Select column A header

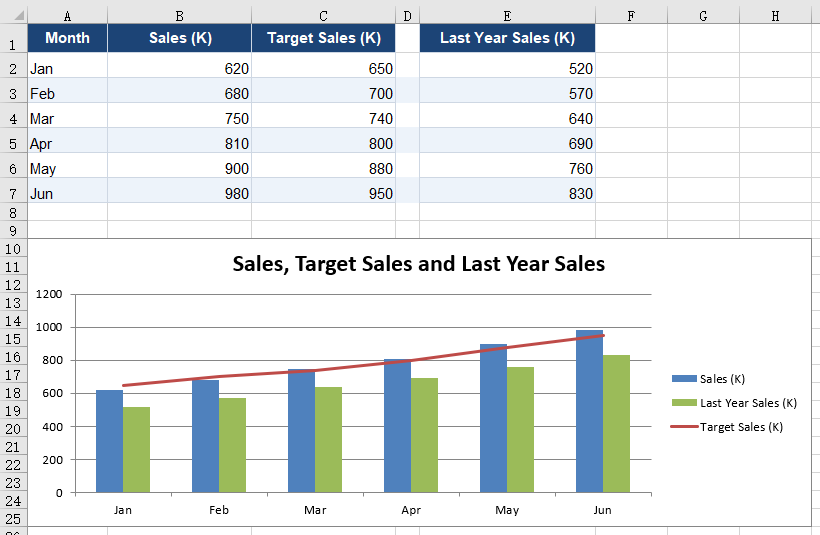pos(67,16)
